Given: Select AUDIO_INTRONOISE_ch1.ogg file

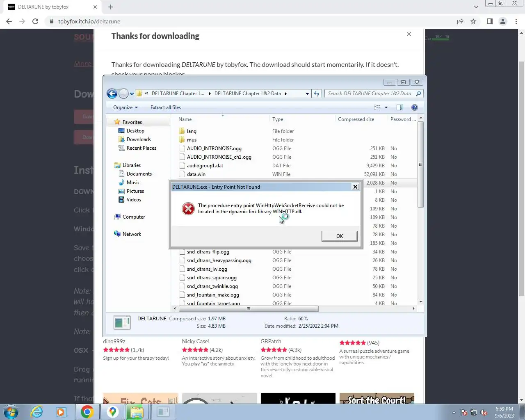Looking at the screenshot, I should (219, 157).
